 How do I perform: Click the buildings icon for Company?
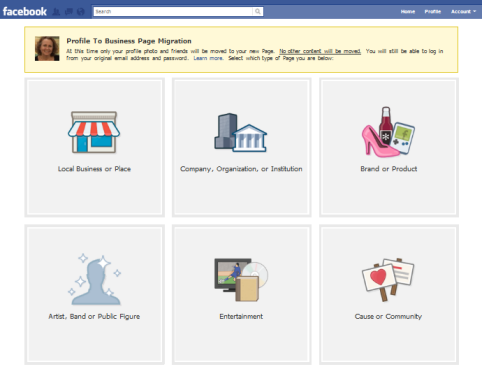click(x=241, y=133)
